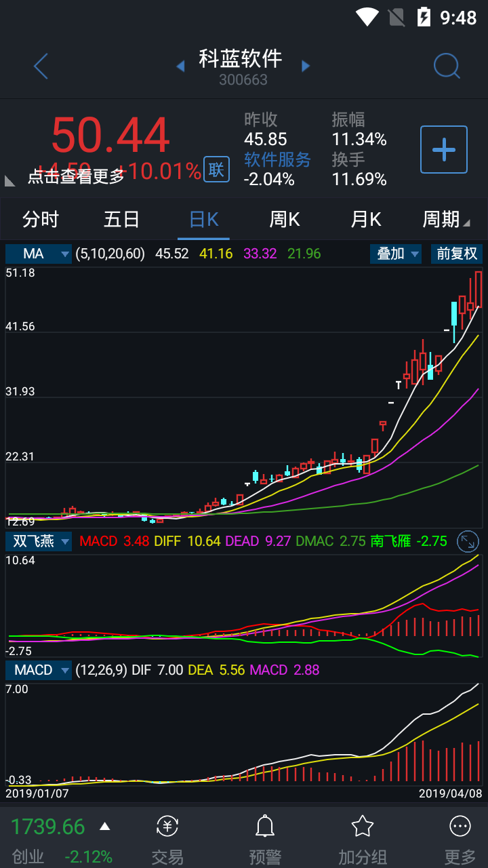The image size is (488, 868).
Task: Switch to 月K tab
Action: [366, 219]
